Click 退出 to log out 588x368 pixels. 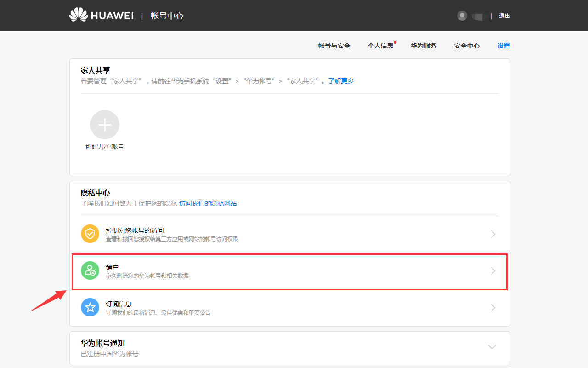504,16
